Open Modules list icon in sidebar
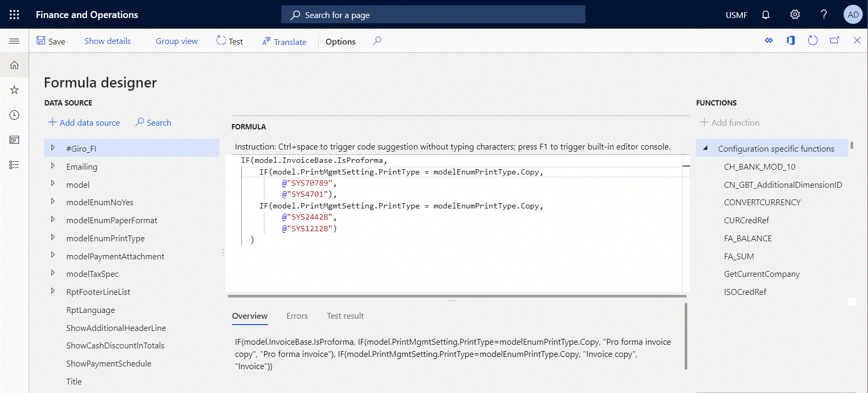 click(x=14, y=165)
